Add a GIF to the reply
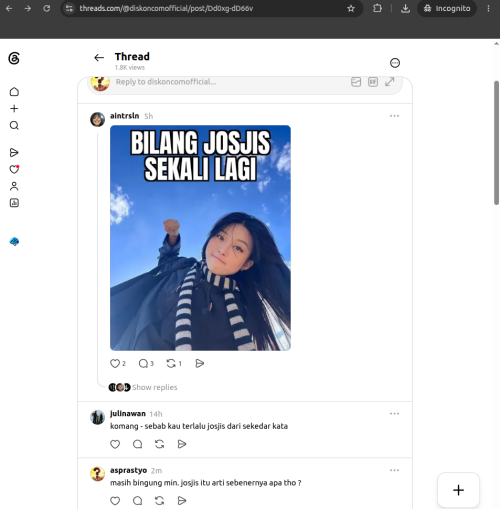 pos(373,82)
